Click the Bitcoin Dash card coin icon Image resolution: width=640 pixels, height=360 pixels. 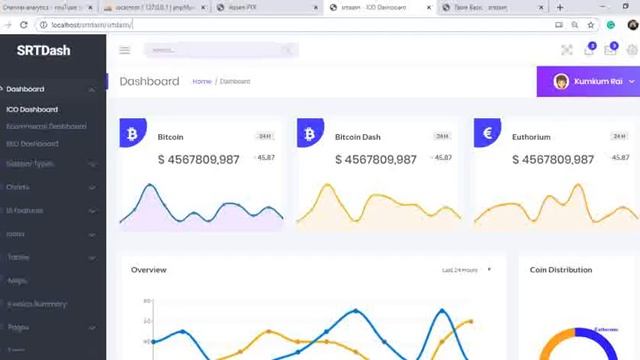(310, 133)
